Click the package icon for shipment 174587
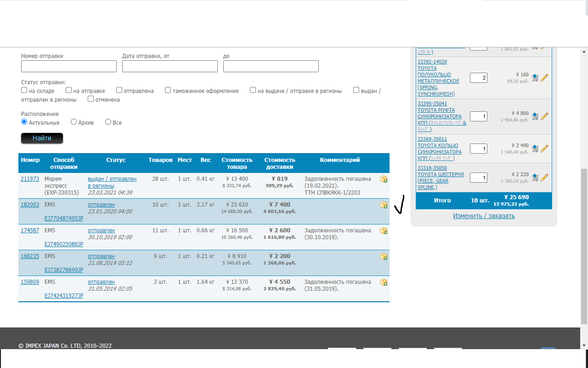This screenshot has width=588, height=368. (384, 230)
